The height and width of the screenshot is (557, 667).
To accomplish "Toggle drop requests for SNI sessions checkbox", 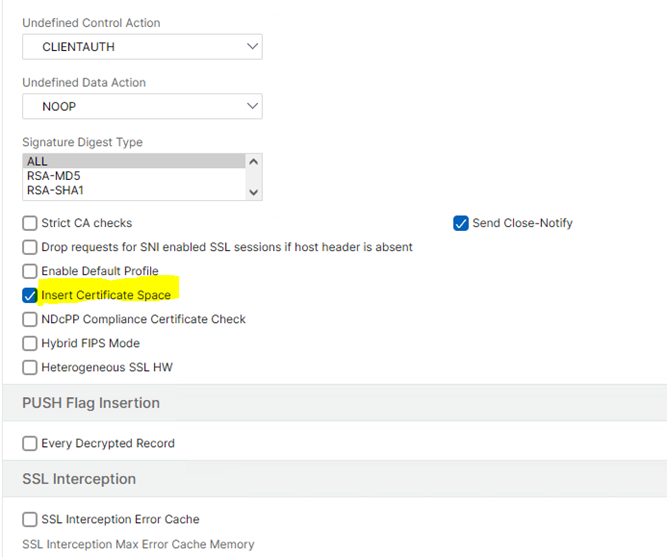I will pos(30,247).
